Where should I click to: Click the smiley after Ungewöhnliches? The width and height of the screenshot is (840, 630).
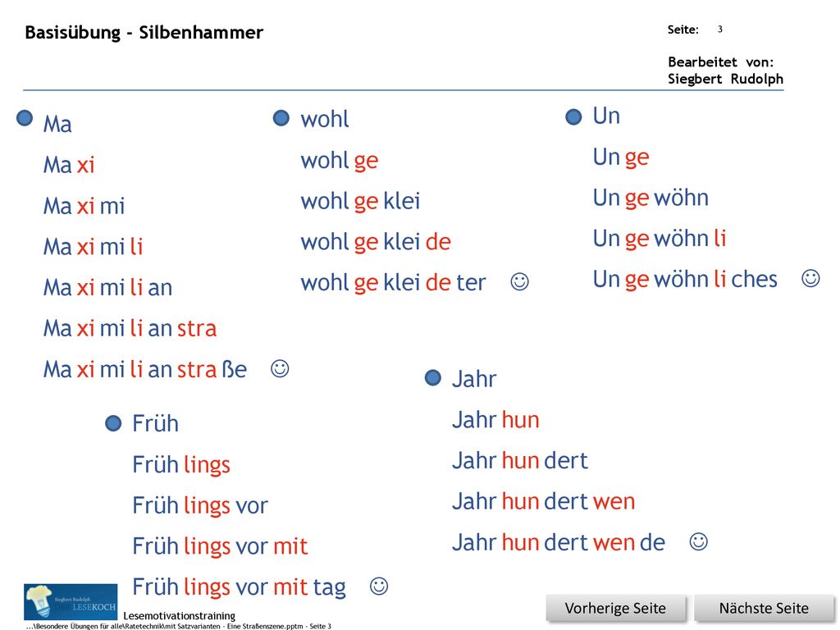coord(810,278)
